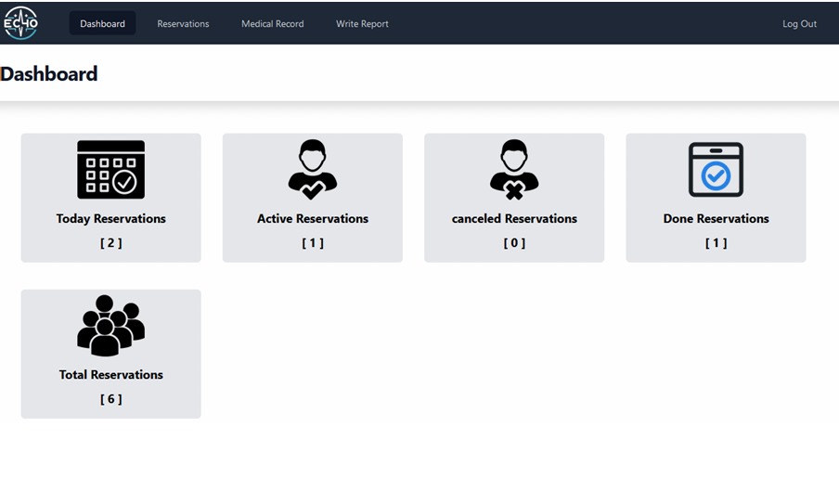Viewport: 839px width, 504px height.
Task: Select the Total Reservations label
Action: pyautogui.click(x=110, y=375)
